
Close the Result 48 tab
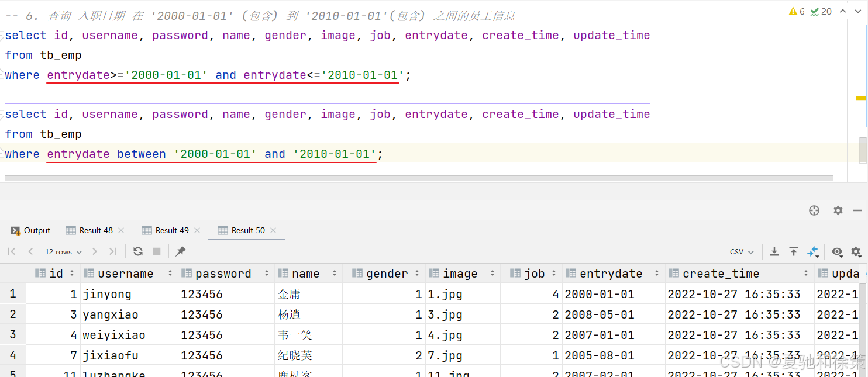121,230
